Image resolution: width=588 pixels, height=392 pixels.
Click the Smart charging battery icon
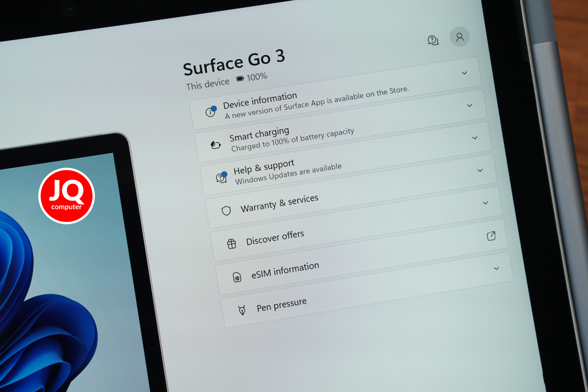216,145
